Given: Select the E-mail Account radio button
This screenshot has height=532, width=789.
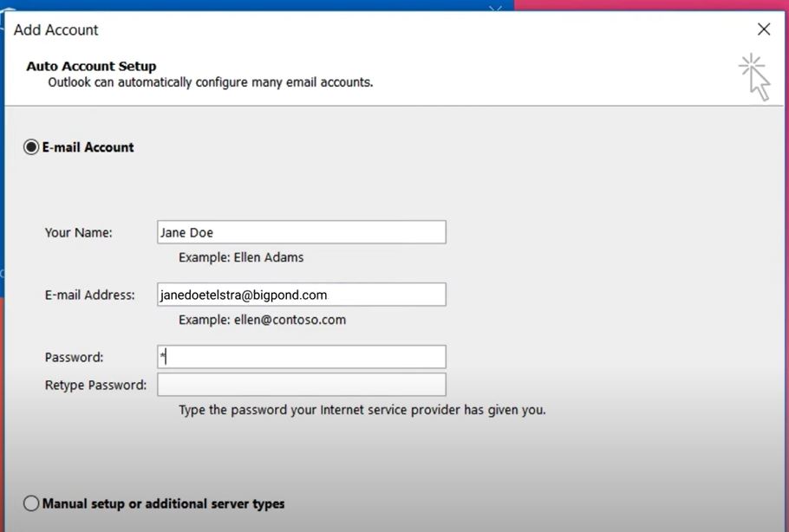Looking at the screenshot, I should (30, 147).
